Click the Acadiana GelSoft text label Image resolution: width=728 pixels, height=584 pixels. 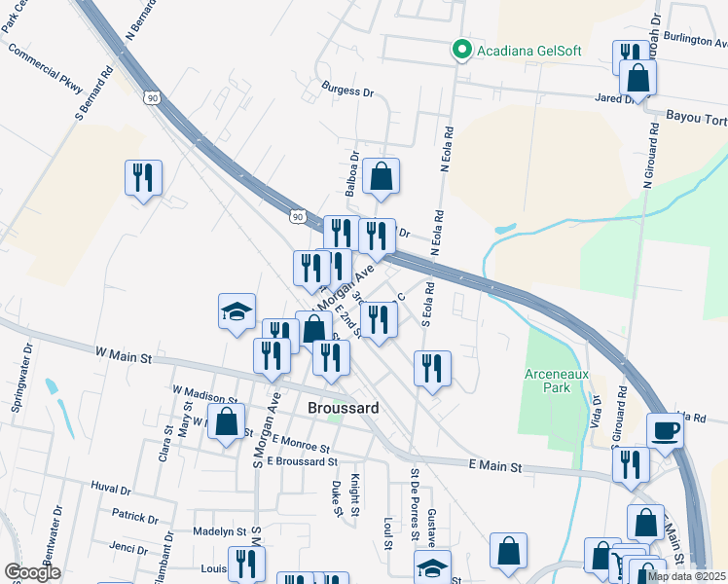529,51
